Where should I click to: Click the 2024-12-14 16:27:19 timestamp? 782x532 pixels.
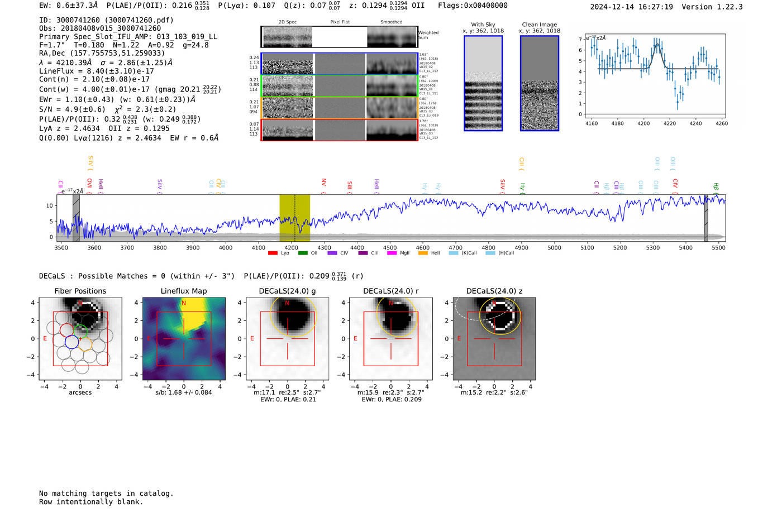coord(632,7)
